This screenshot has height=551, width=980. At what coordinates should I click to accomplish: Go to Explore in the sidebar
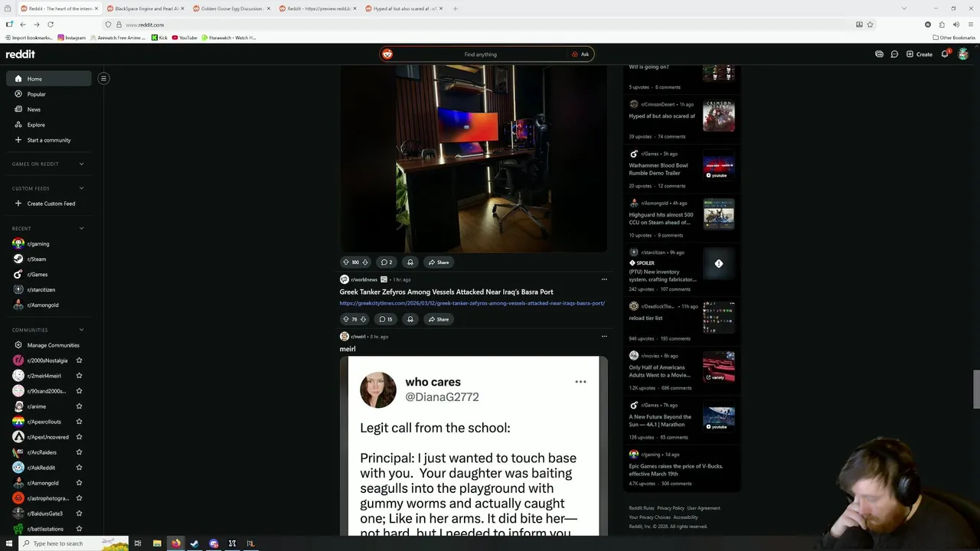pyautogui.click(x=49, y=125)
